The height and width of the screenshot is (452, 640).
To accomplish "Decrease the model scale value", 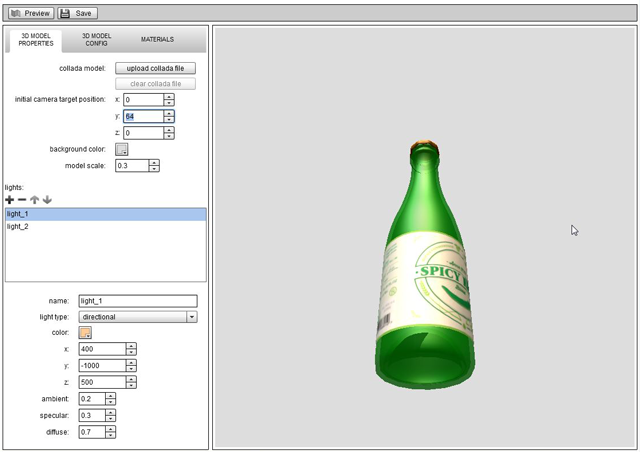I will tap(154, 169).
